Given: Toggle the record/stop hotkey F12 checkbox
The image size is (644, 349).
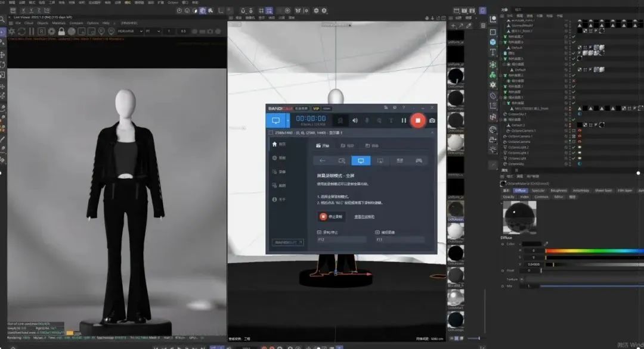Looking at the screenshot, I should tap(320, 232).
